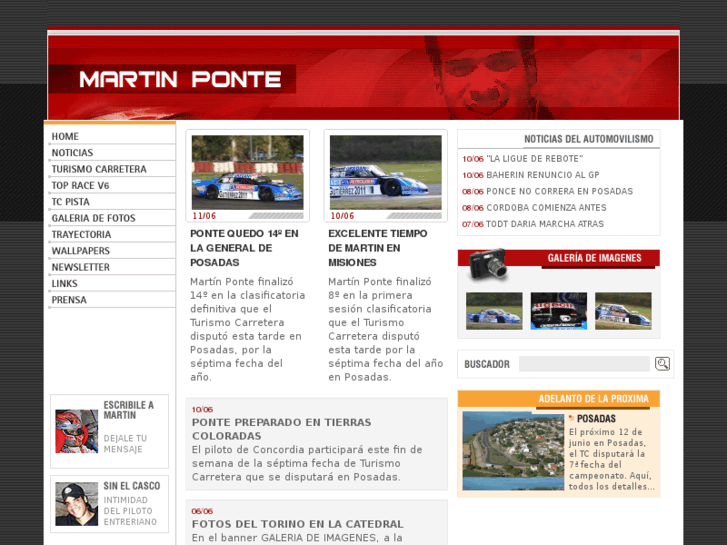
Task: Click the camera icon in Galería de Imagenes
Action: point(488,264)
